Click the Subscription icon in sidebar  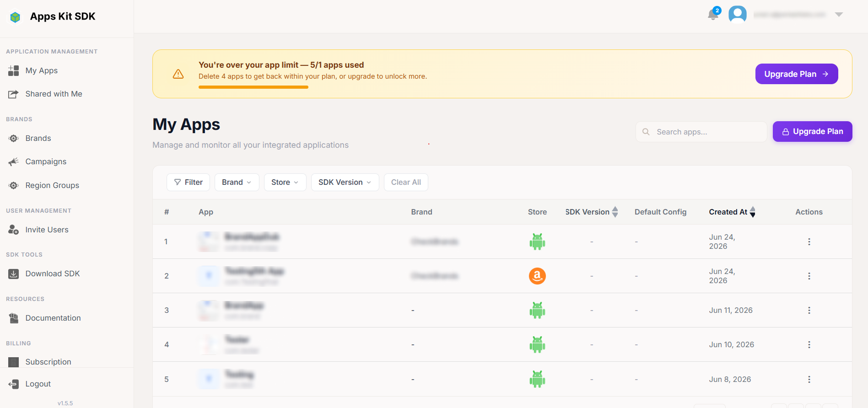click(x=14, y=362)
